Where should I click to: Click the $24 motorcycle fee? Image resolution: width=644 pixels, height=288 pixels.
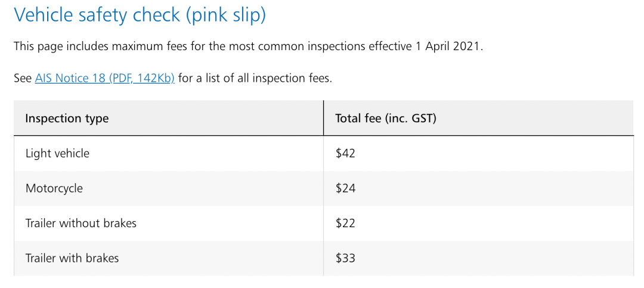pos(345,188)
